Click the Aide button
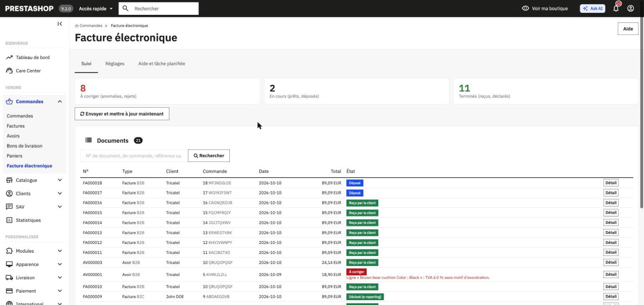This screenshot has width=644, height=305. [x=628, y=29]
